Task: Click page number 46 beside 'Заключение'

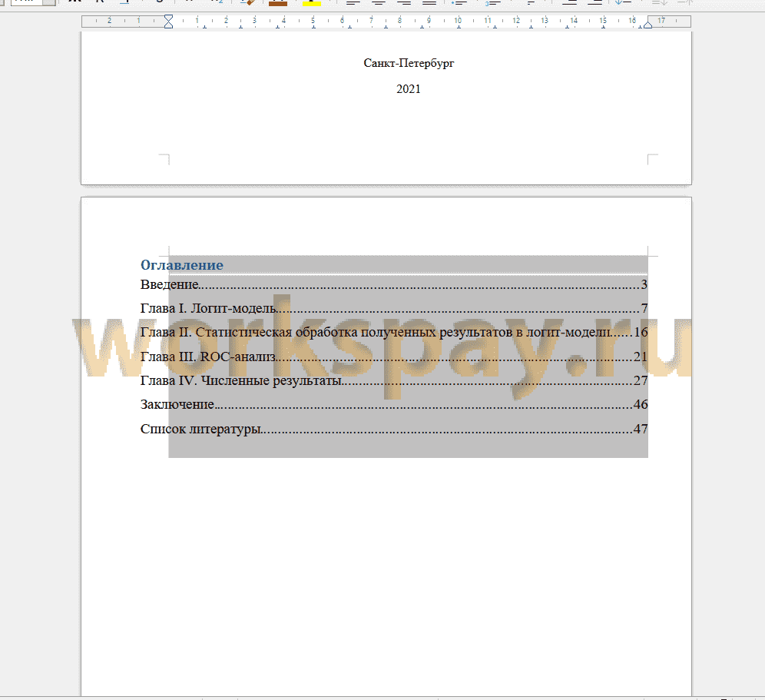Action: pyautogui.click(x=641, y=404)
